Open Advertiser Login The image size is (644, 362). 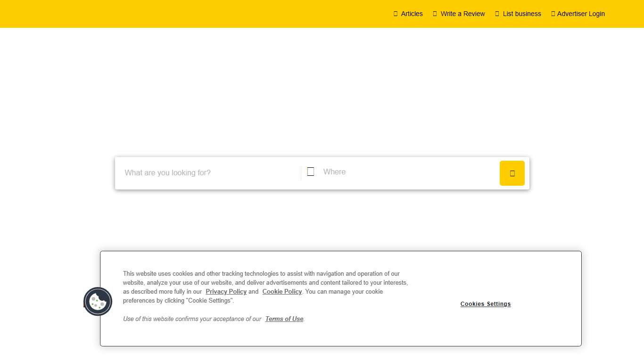pos(581,14)
